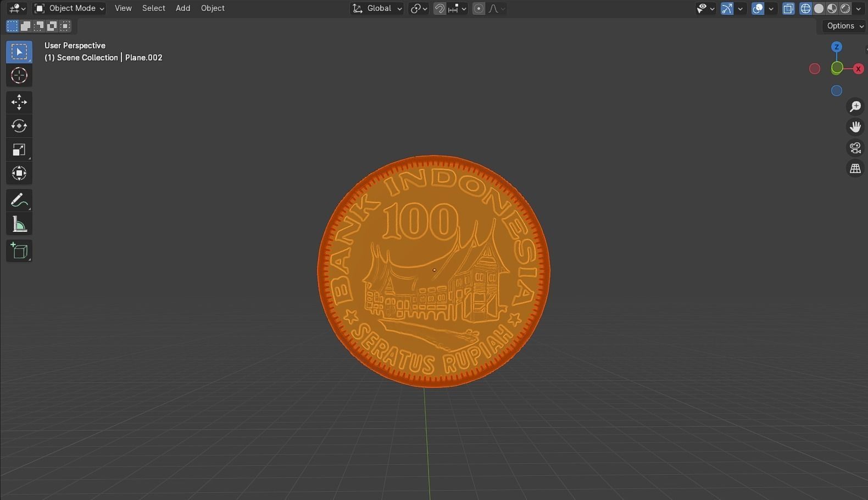Select the Select Box tool
Screen dimensions: 868x500
pos(19,52)
